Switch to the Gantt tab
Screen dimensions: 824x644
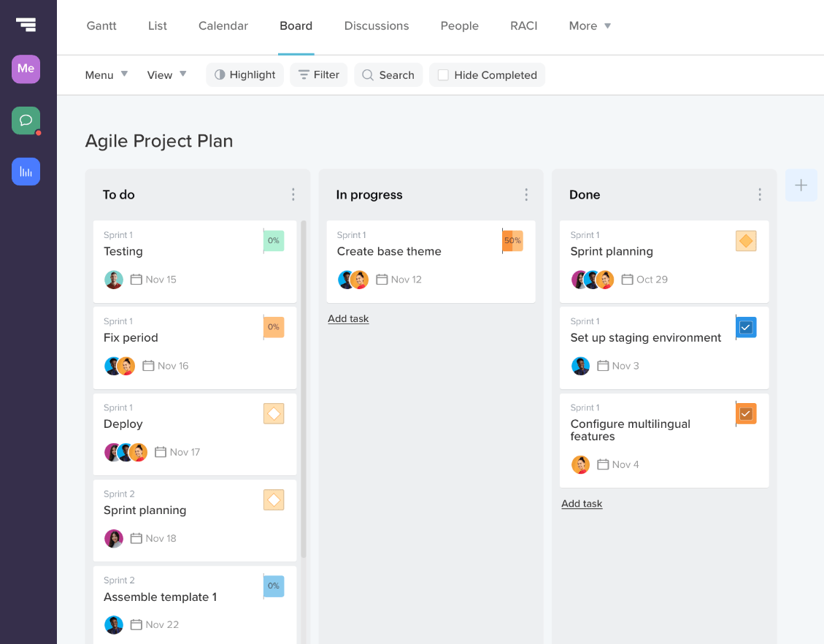pos(101,26)
